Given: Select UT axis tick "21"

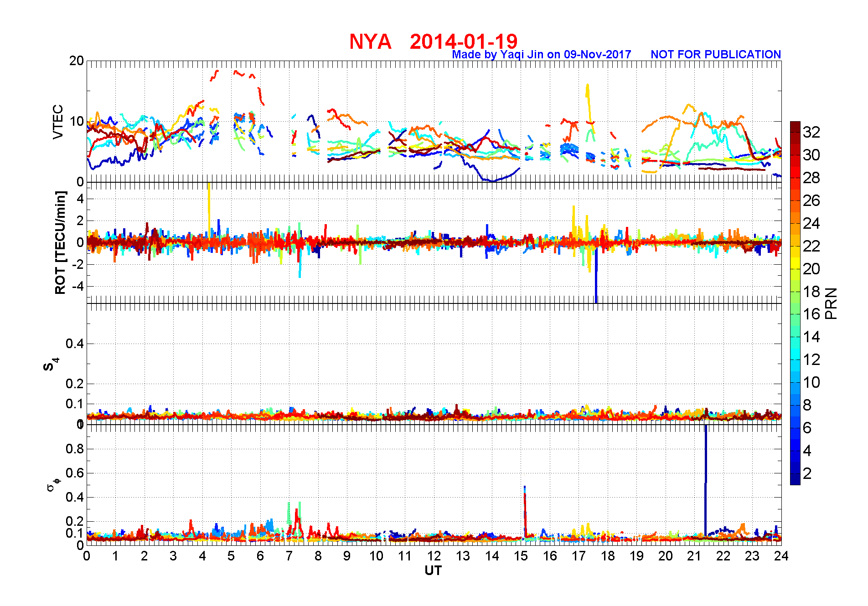Looking at the screenshot, I should tap(694, 556).
